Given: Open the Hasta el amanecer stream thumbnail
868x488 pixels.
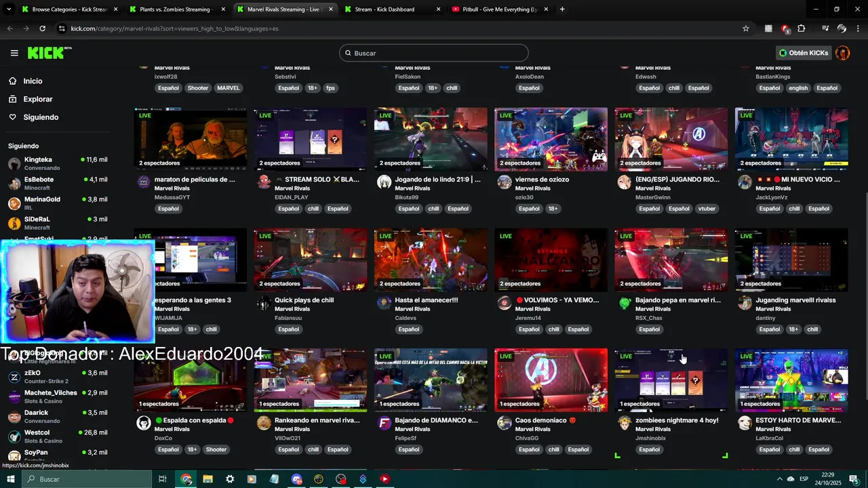Looking at the screenshot, I should pyautogui.click(x=431, y=260).
